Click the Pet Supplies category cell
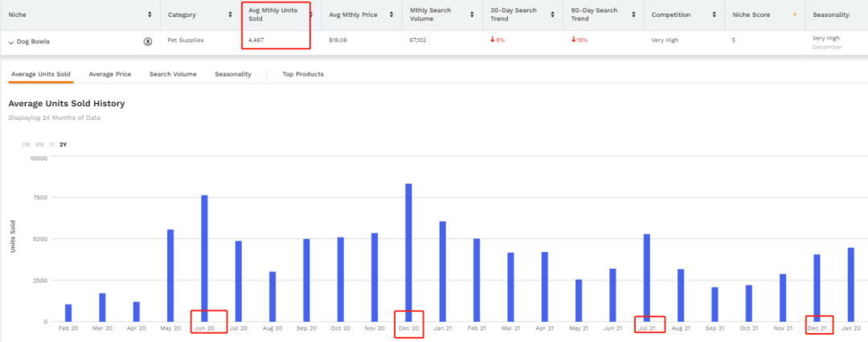 (x=186, y=40)
